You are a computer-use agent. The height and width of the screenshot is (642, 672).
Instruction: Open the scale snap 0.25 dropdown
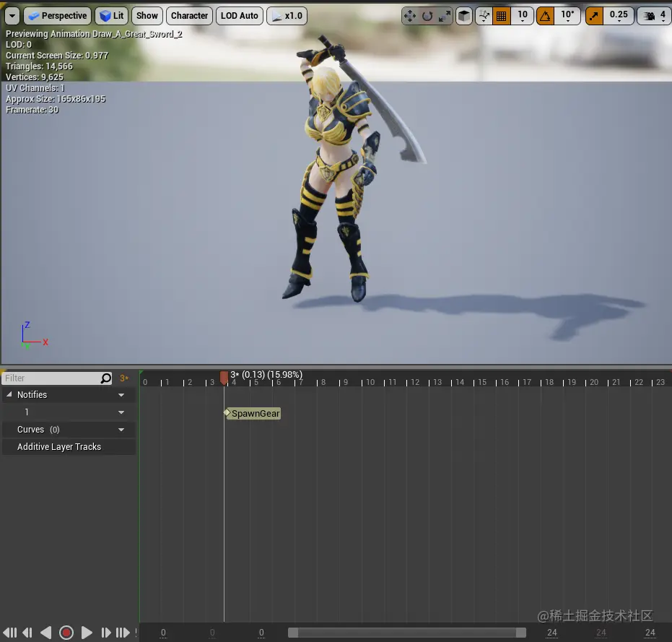[619, 17]
